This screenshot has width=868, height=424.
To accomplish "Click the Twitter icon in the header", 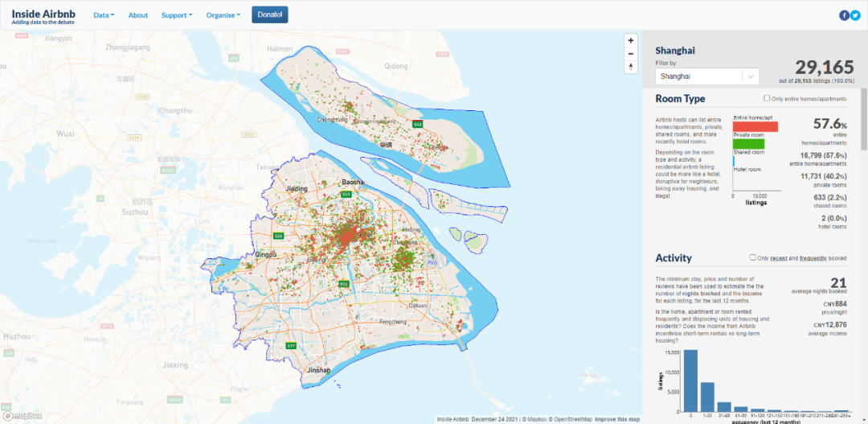I will click(x=855, y=15).
